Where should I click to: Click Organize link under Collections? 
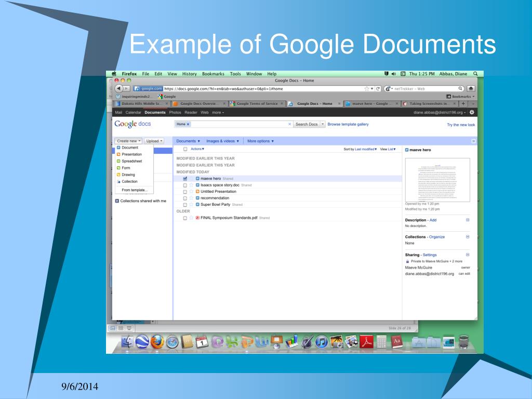point(436,237)
